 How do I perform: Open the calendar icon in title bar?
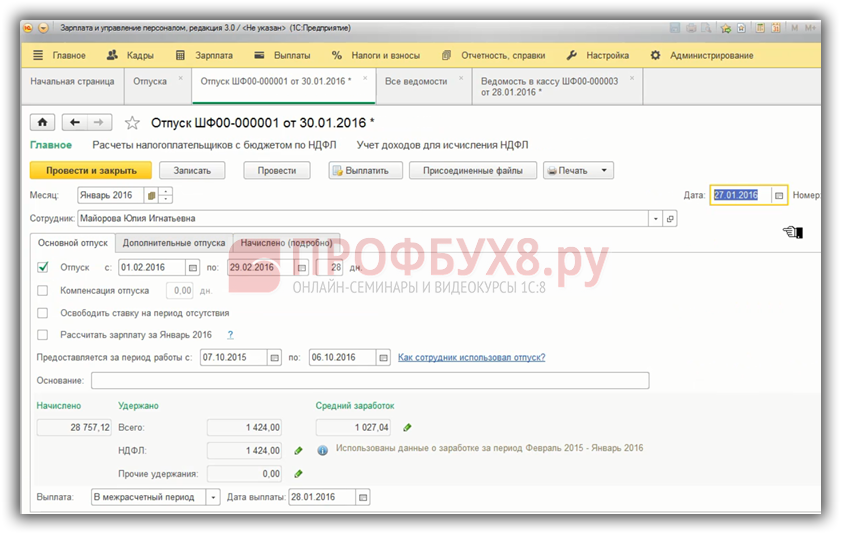point(776,28)
